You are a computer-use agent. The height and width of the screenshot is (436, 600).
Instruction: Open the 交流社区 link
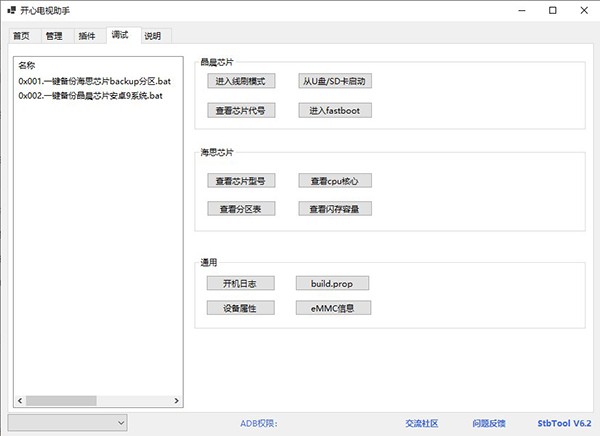[421, 423]
